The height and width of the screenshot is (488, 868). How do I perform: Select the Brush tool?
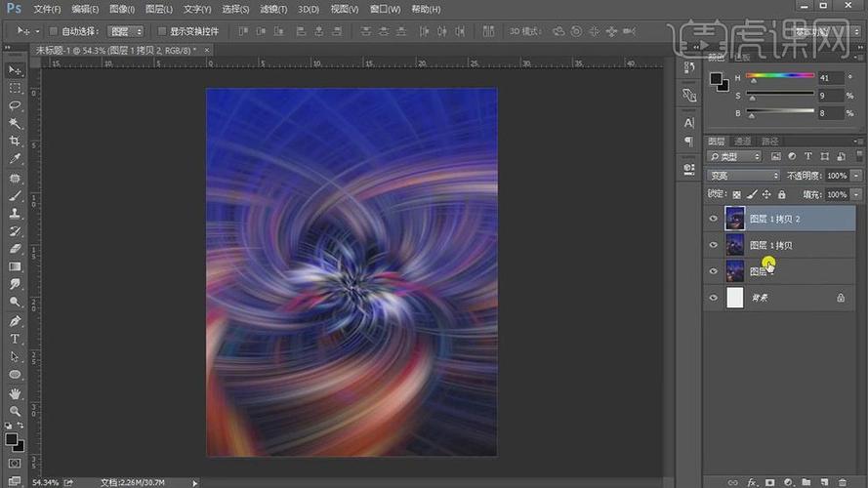15,195
